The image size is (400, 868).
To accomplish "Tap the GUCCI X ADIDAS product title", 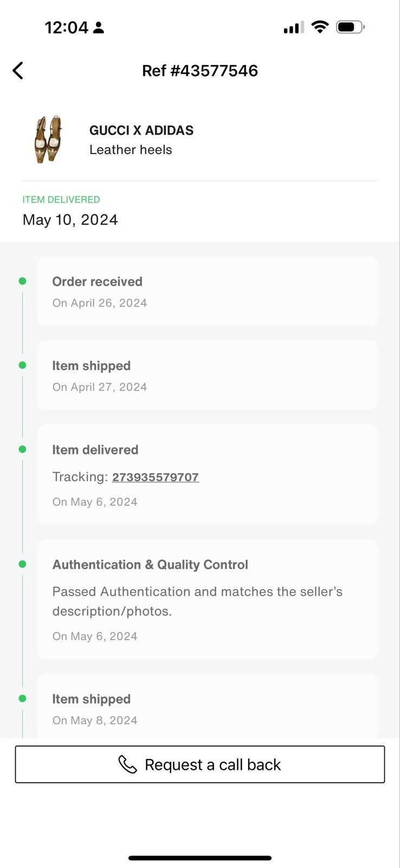I will (141, 130).
